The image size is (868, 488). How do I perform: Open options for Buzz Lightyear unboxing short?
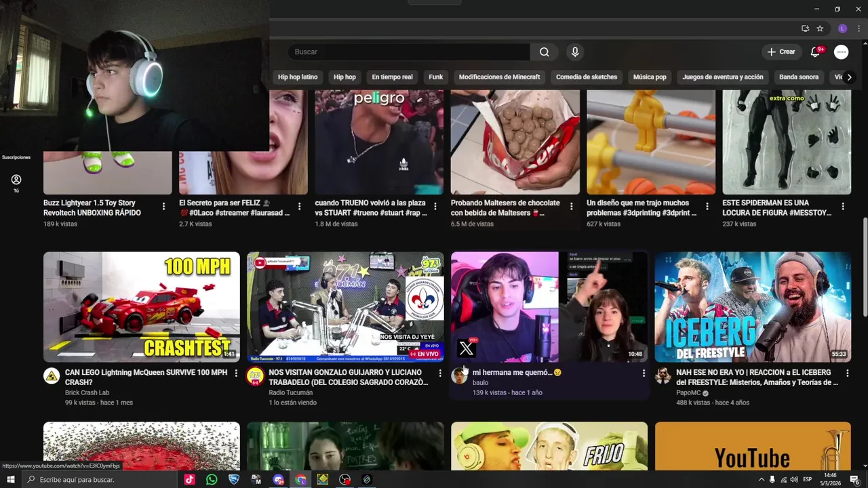click(163, 207)
